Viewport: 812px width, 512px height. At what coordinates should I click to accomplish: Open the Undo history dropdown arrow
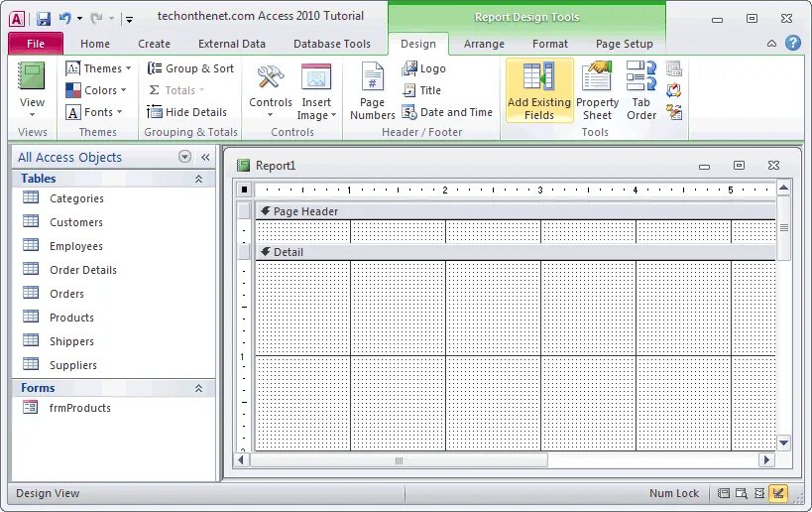[79, 19]
